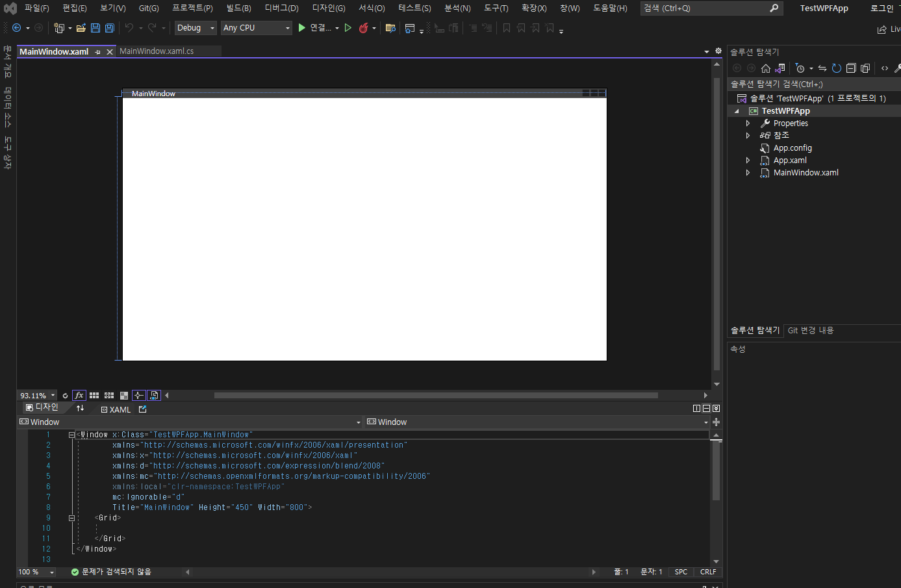Open the open-documents list dropdown arrow
The height and width of the screenshot is (588, 901).
pyautogui.click(x=707, y=51)
